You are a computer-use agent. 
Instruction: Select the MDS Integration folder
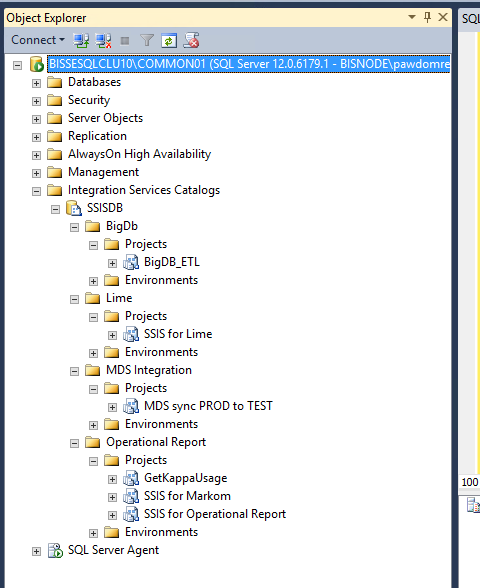point(149,370)
